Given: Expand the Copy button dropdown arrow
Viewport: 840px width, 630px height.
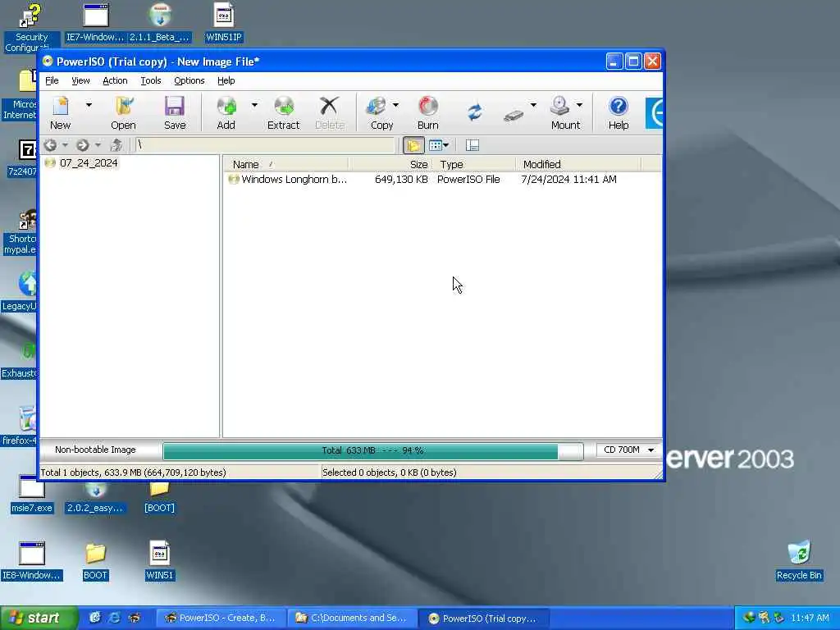Looking at the screenshot, I should click(396, 106).
